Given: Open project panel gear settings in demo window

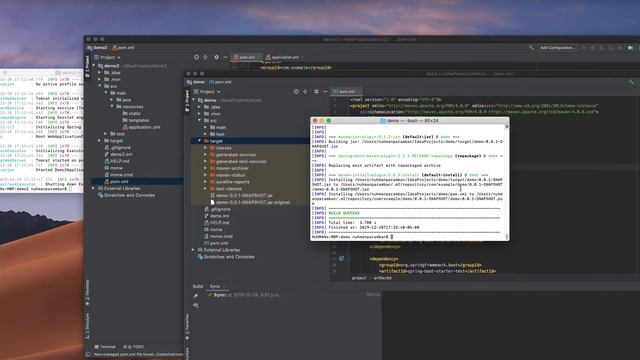Looking at the screenshot, I should pos(316,92).
